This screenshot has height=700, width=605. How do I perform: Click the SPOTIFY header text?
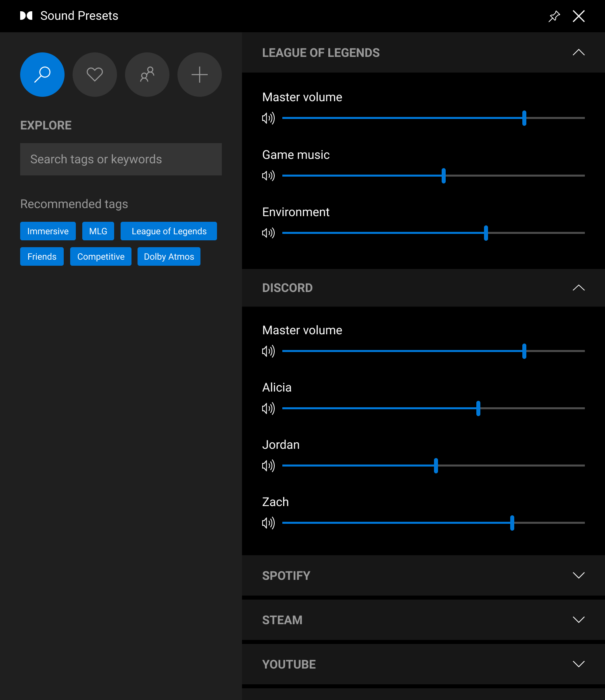(x=286, y=576)
